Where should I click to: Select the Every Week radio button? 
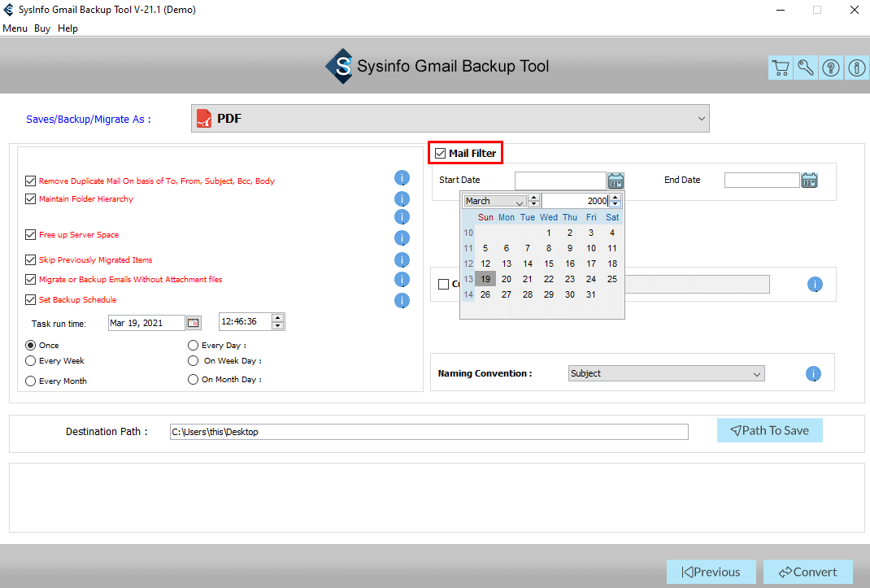(x=31, y=361)
